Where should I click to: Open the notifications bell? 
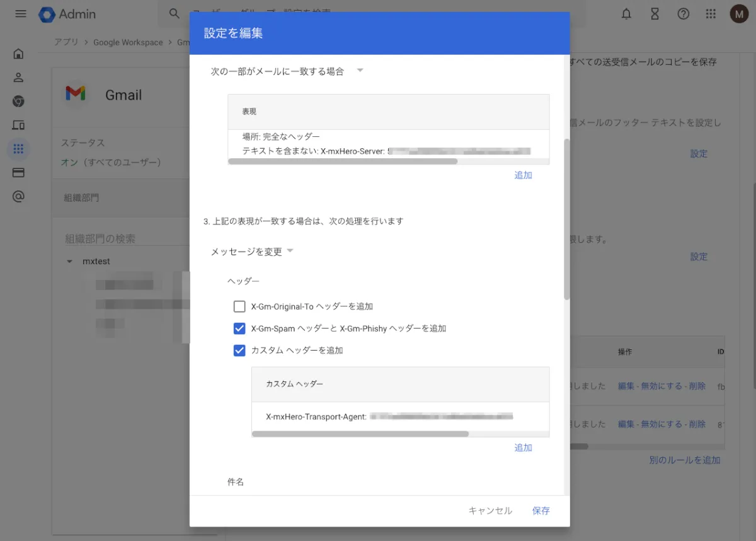tap(626, 14)
